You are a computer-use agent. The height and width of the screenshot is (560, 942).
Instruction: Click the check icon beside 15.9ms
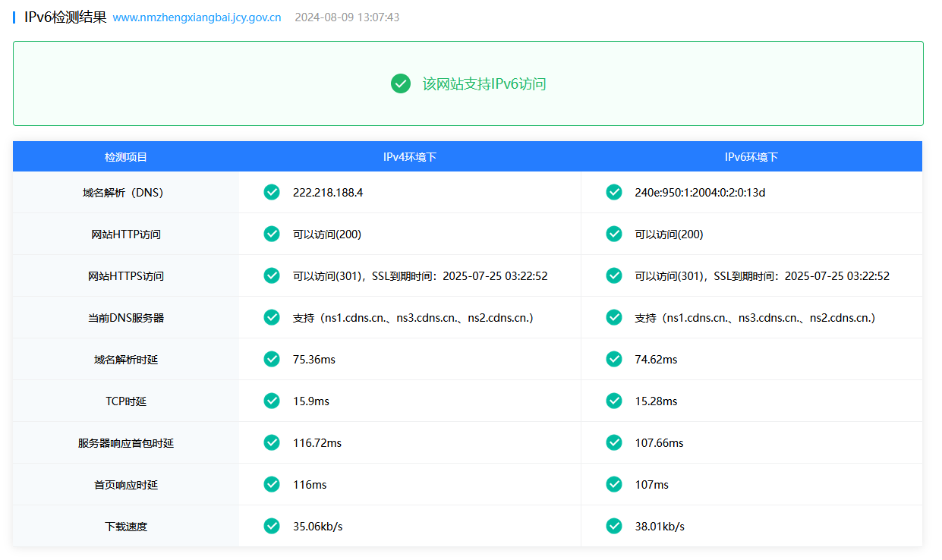(272, 401)
